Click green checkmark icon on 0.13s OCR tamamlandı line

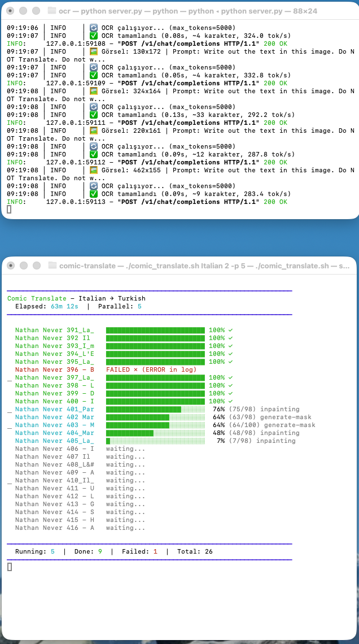(94, 115)
